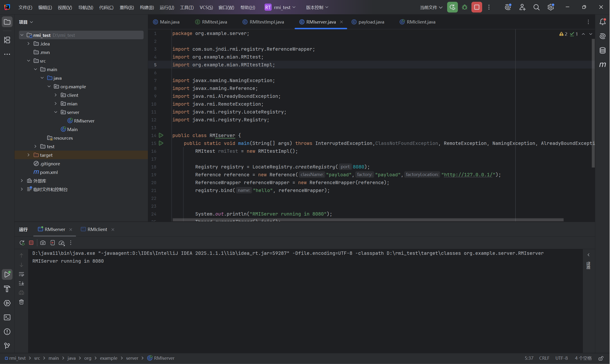Open the 文件(F) menu

click(x=25, y=7)
